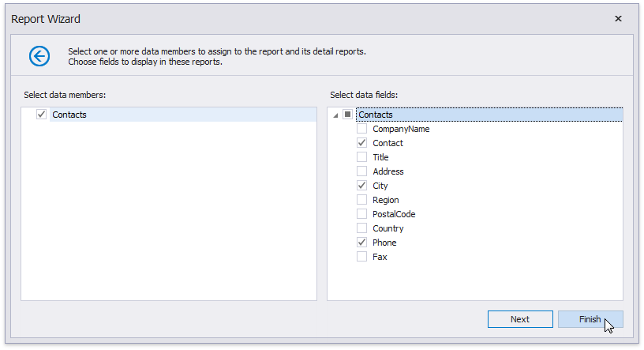Screen dimensions: 644x350
Task: Uncheck the Contacts data member checkbox
Action: click(42, 115)
